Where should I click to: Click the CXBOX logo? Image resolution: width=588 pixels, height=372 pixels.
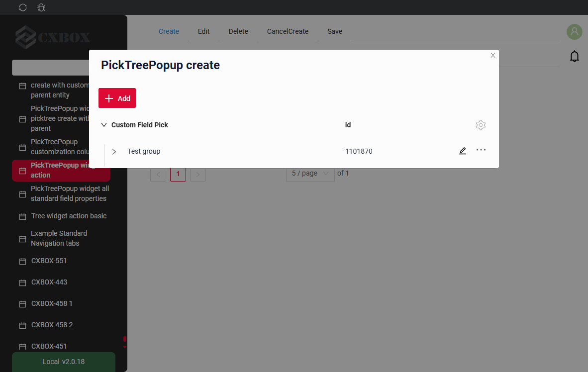point(53,37)
